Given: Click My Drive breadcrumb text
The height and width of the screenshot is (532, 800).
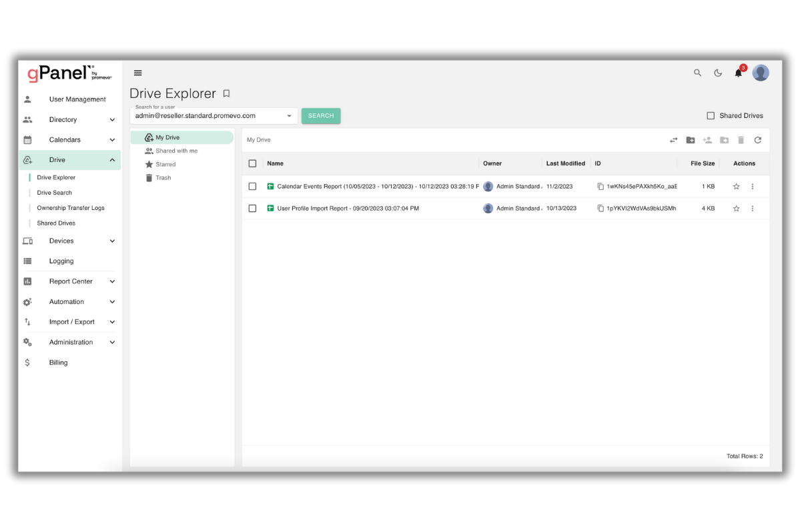Looking at the screenshot, I should (259, 140).
